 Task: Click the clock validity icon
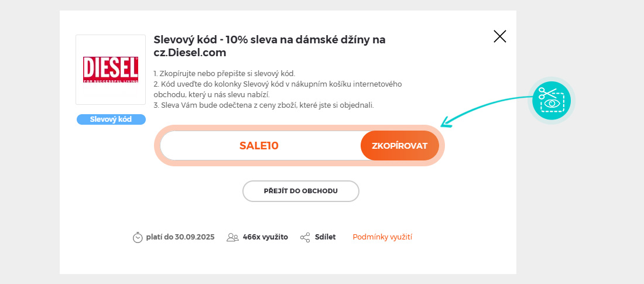138,237
